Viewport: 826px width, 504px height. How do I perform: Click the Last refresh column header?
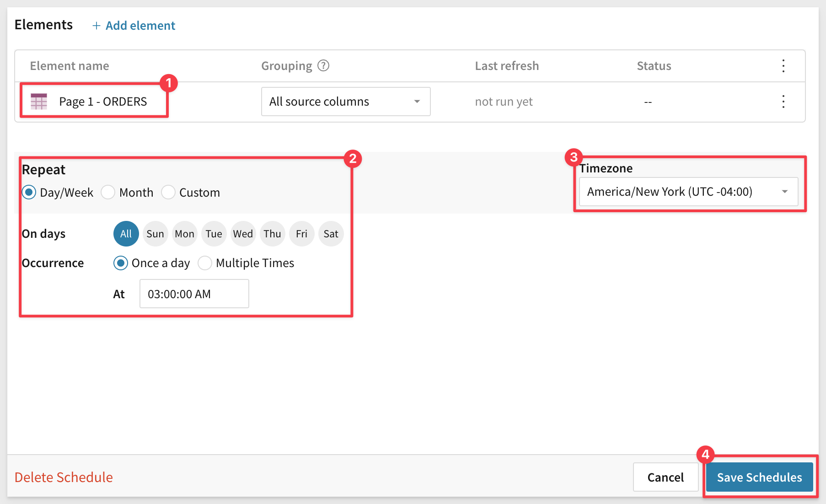(507, 66)
